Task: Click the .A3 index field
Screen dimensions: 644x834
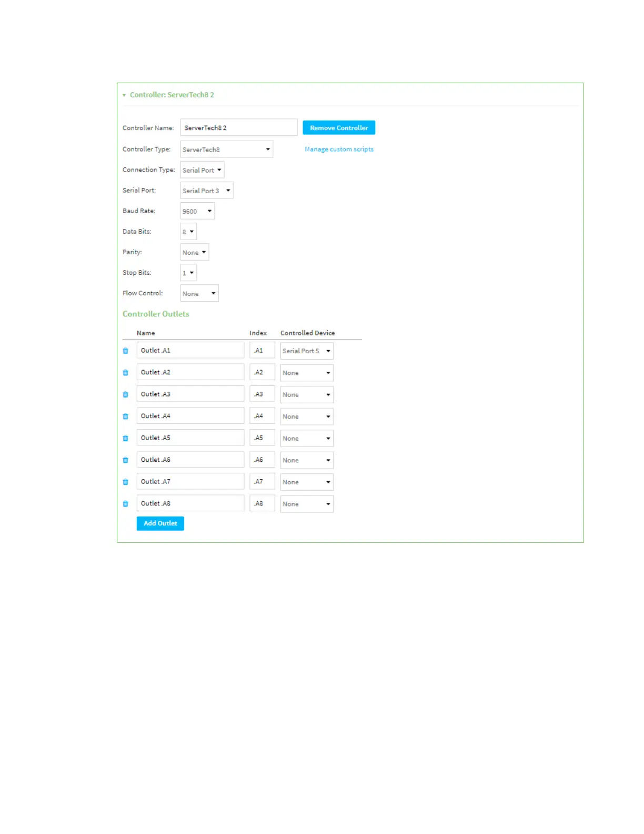Action: (262, 394)
